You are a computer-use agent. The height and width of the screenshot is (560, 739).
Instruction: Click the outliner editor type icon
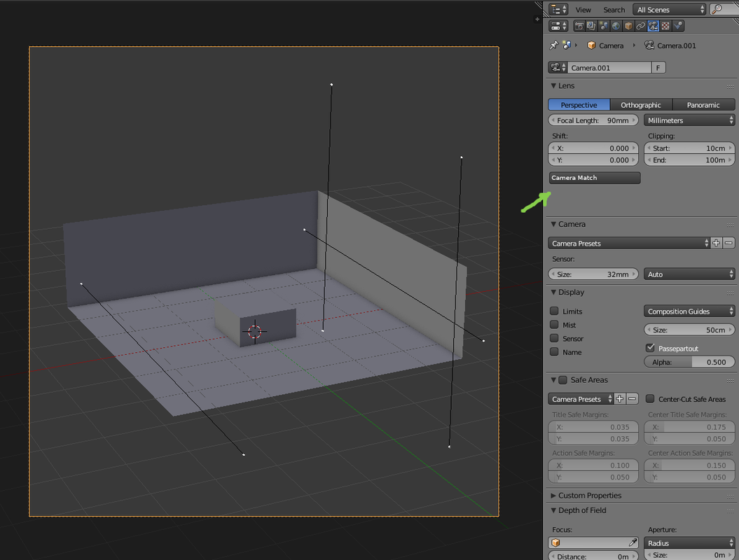click(559, 9)
